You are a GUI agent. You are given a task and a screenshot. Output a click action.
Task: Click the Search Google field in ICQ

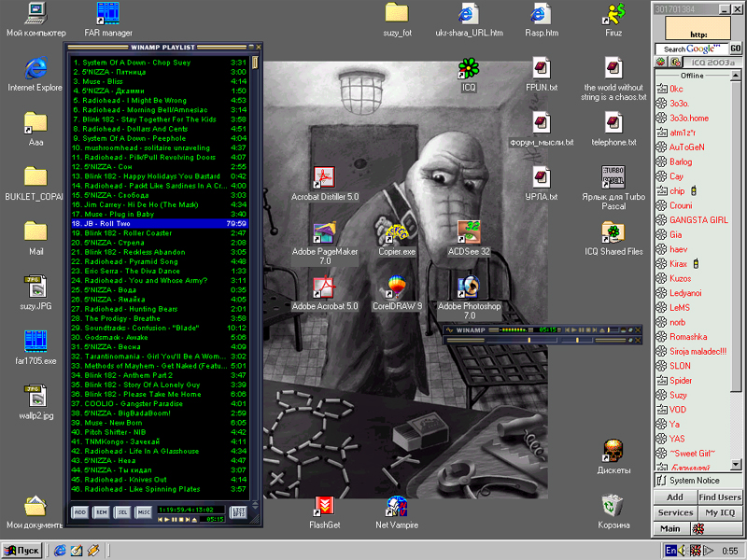click(692, 49)
